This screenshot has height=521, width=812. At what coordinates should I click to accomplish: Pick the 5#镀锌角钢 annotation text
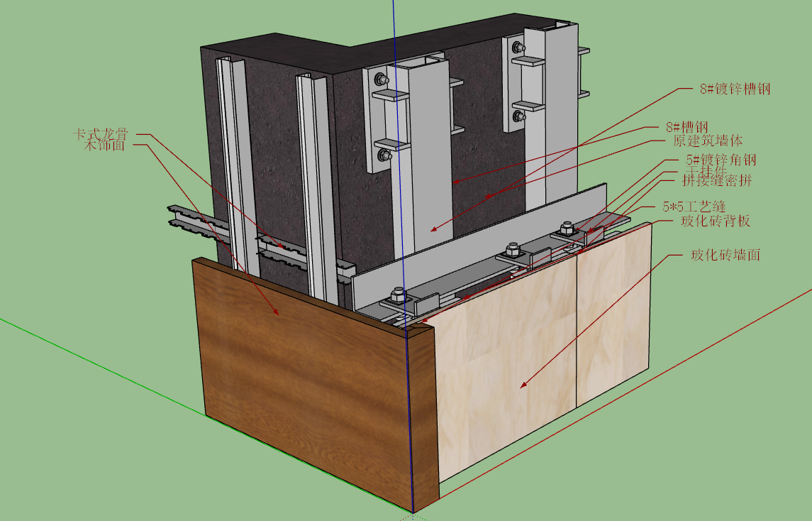[721, 160]
